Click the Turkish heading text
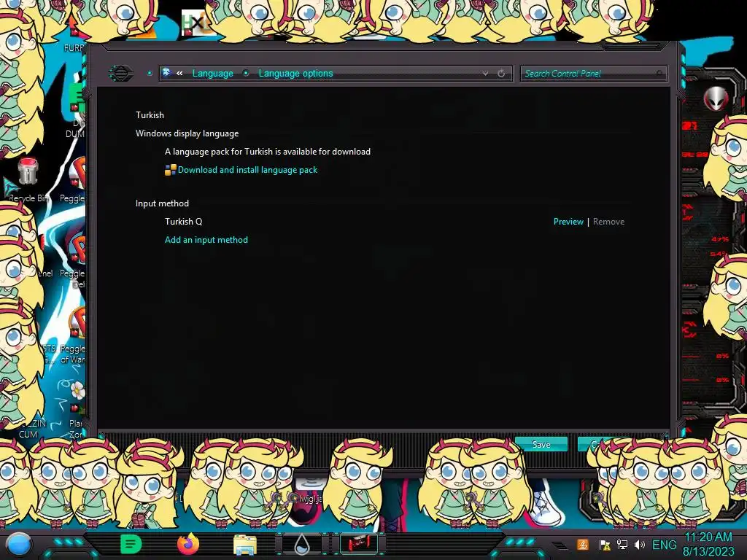The height and width of the screenshot is (560, 747). coord(150,115)
